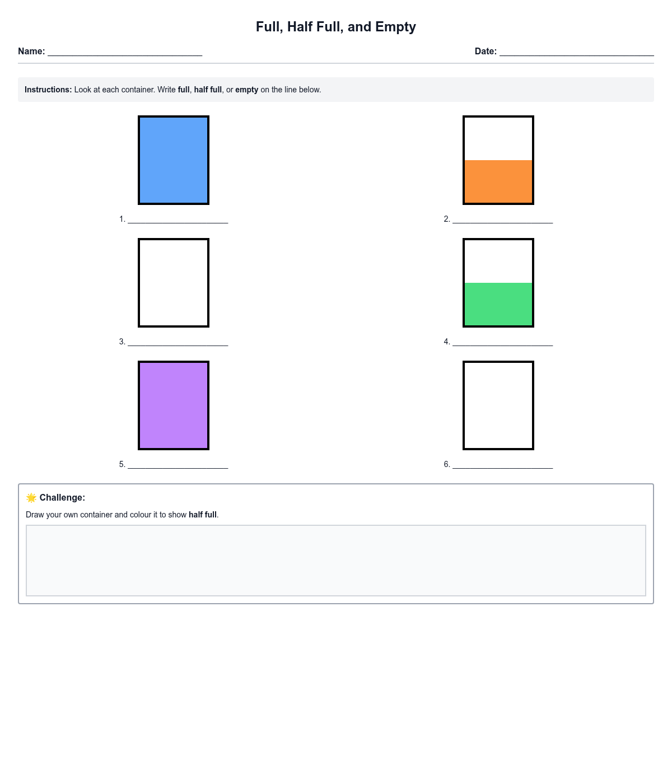
Task: Click the "Draw your own container" sentence
Action: pos(122,515)
